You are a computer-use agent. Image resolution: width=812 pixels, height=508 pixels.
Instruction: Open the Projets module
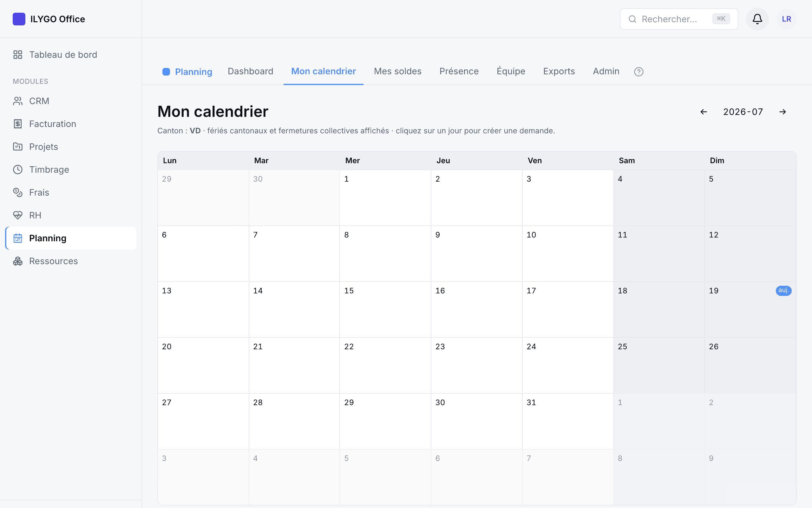[71, 146]
